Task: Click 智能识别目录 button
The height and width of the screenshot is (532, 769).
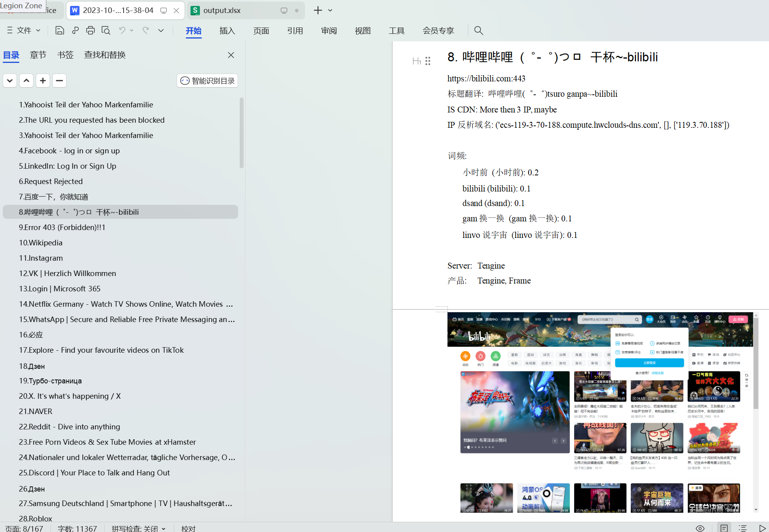Action: (x=207, y=81)
